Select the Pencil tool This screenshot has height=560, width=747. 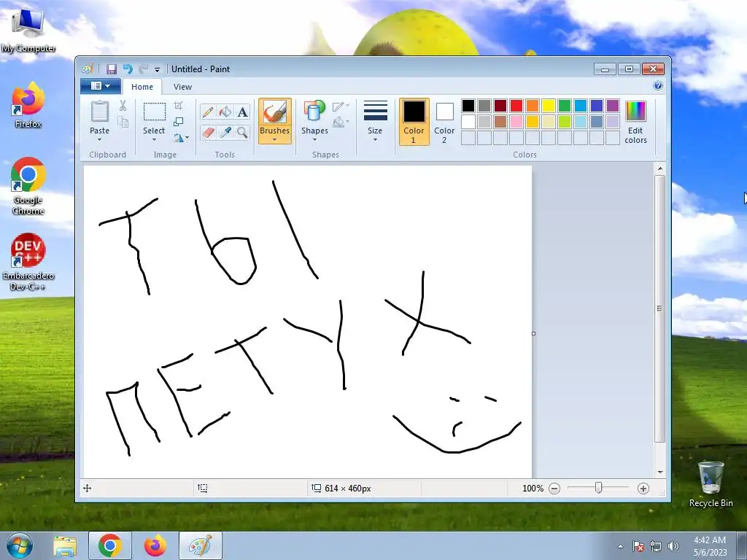tap(208, 112)
